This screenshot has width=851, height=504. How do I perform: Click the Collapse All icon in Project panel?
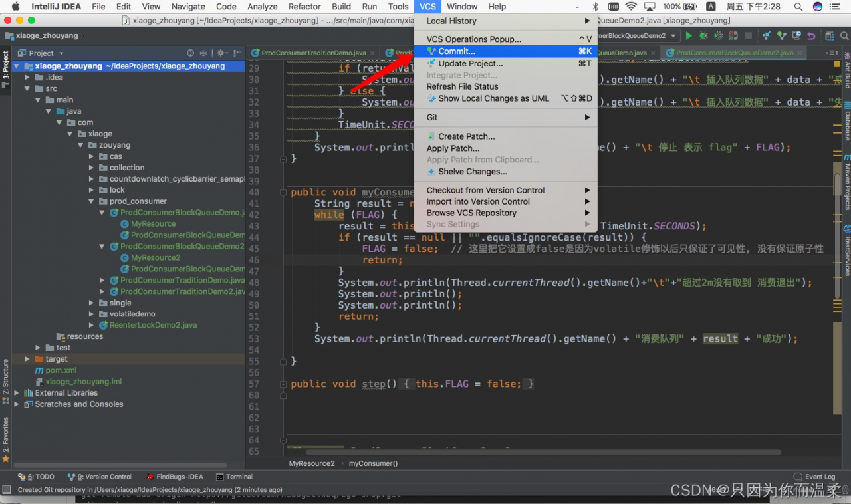click(x=203, y=53)
